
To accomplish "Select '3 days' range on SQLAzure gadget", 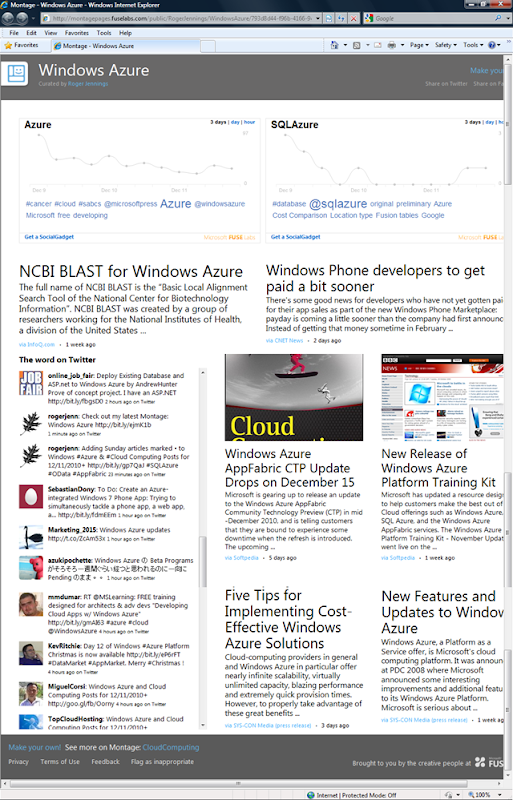I will [x=473, y=122].
